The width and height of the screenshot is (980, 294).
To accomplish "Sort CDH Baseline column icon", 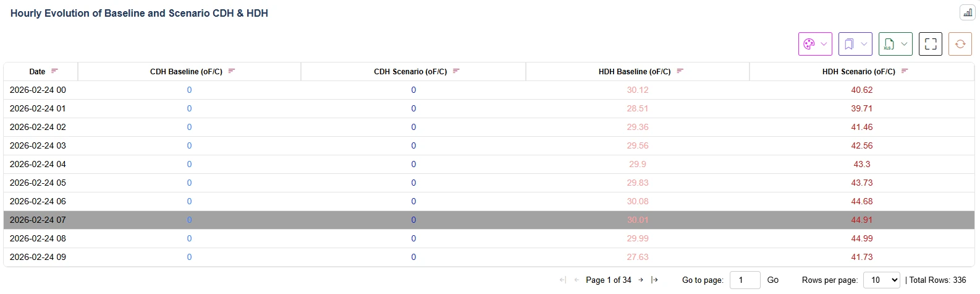I will tap(232, 71).
